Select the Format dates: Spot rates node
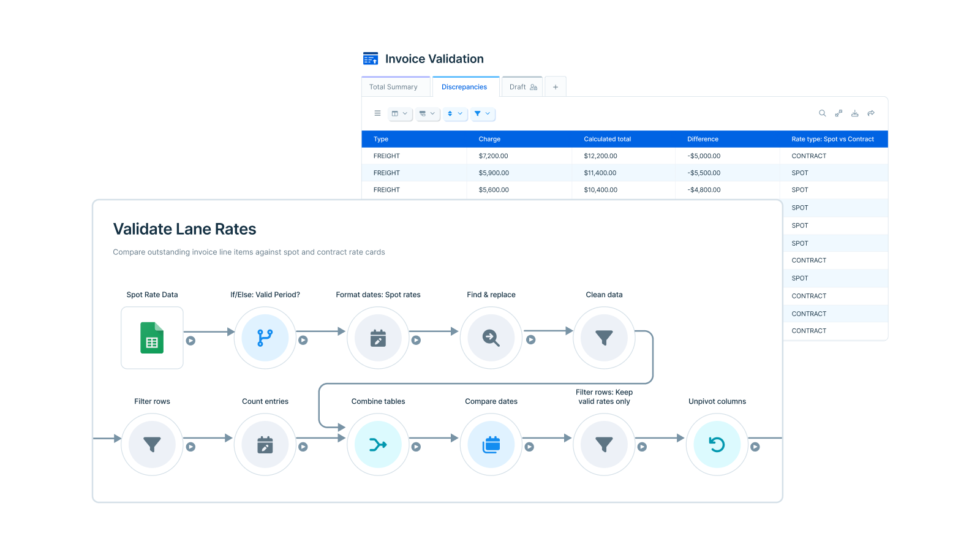This screenshot has width=980, height=552. [378, 338]
